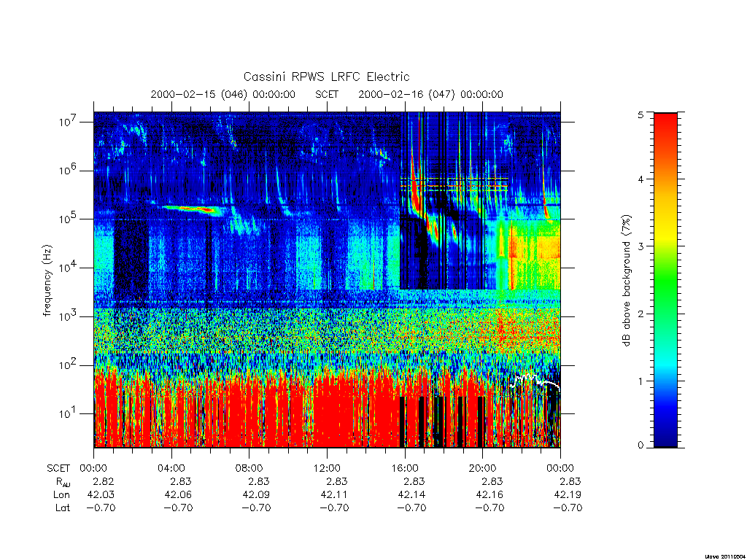The width and height of the screenshot is (747, 560).
Task: Click the Lon row label
Action: pyautogui.click(x=61, y=495)
